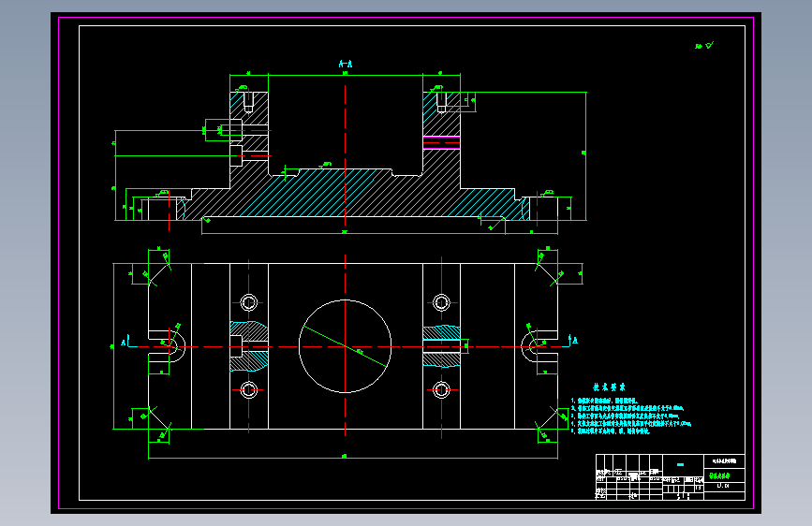Select the A-A section view label
This screenshot has width=812, height=526.
click(346, 64)
